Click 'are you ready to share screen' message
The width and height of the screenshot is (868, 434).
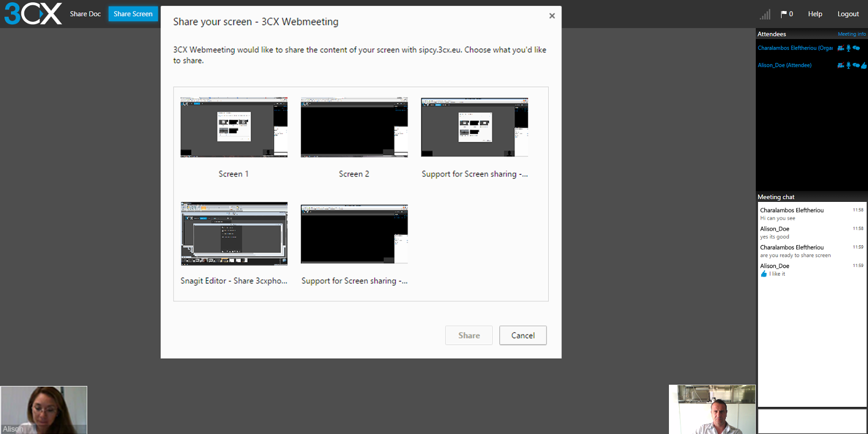(795, 256)
